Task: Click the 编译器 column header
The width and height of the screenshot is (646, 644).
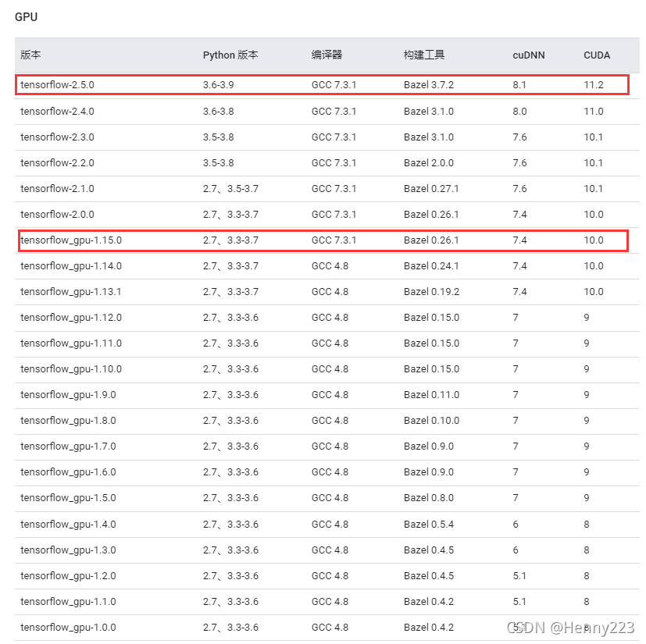Action: 327,55
